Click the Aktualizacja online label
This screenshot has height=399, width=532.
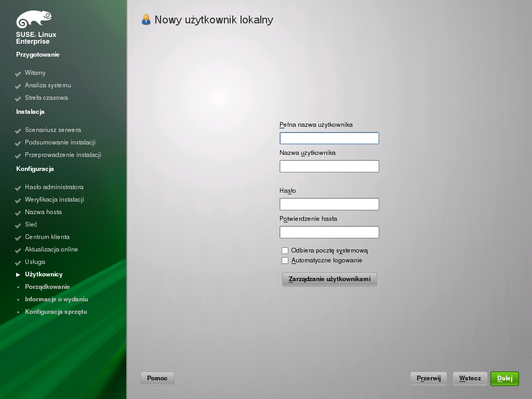click(51, 249)
